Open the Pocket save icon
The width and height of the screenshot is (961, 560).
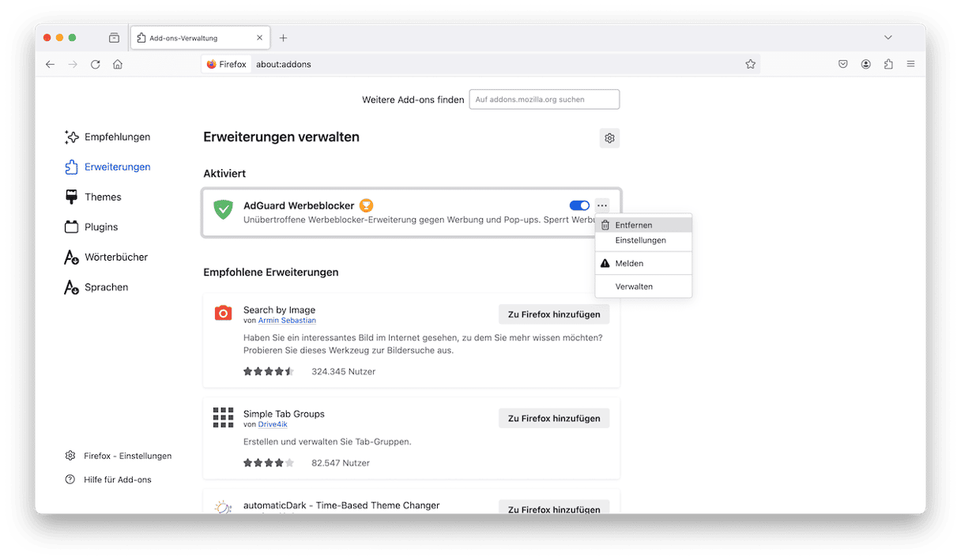843,64
